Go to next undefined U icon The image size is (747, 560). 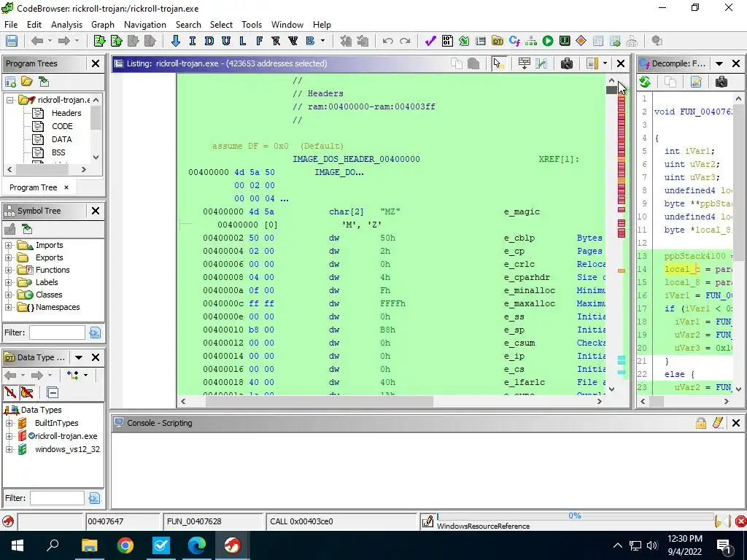(x=226, y=41)
